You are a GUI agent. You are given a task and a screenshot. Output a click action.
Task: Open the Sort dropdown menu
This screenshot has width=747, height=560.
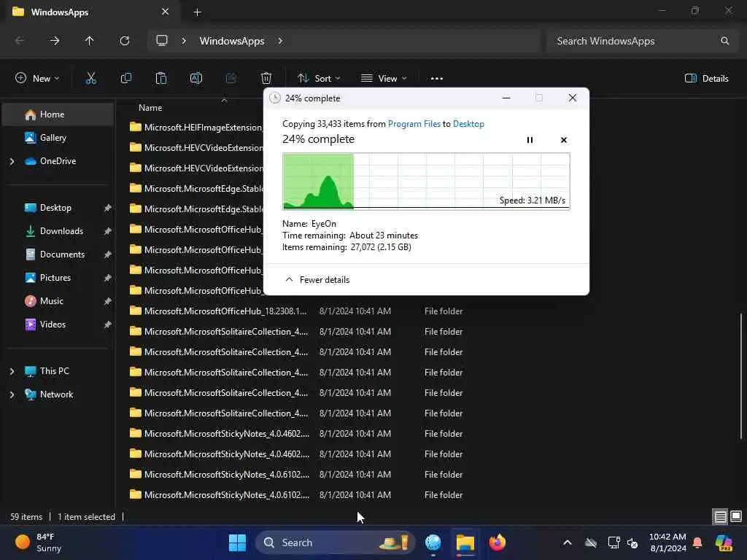tap(319, 79)
